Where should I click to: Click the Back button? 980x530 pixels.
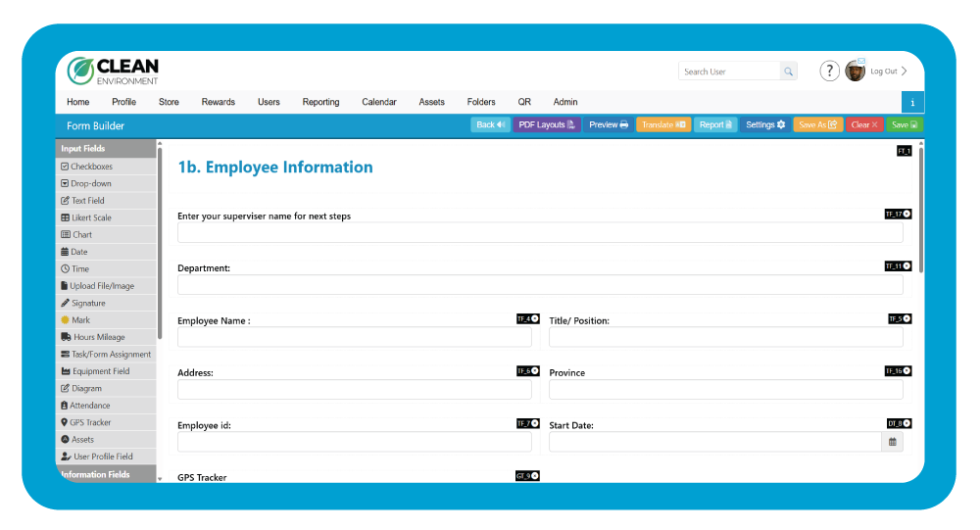pos(490,125)
